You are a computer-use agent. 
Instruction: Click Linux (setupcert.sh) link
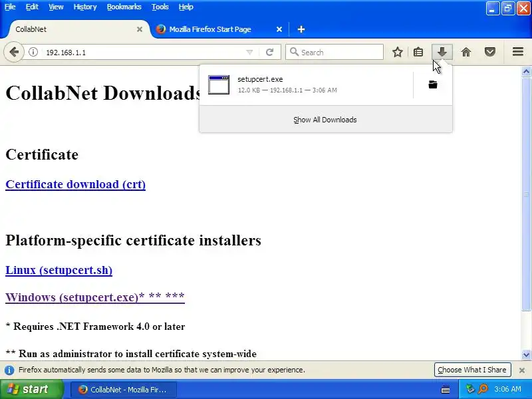click(59, 270)
